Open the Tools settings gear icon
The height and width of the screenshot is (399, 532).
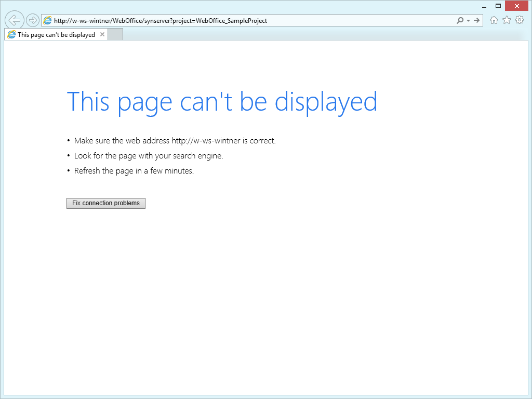520,20
